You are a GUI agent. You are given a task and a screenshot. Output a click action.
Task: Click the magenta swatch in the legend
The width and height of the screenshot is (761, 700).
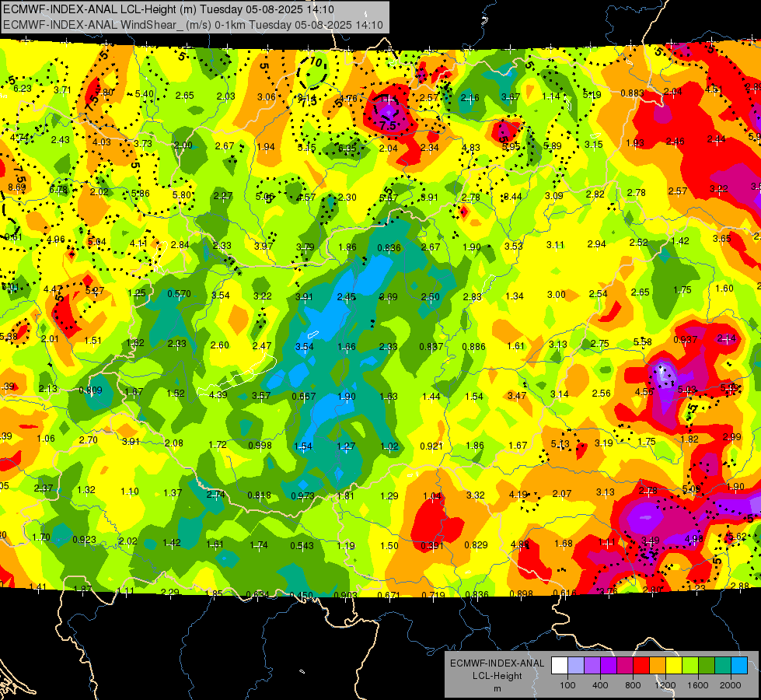[625, 665]
